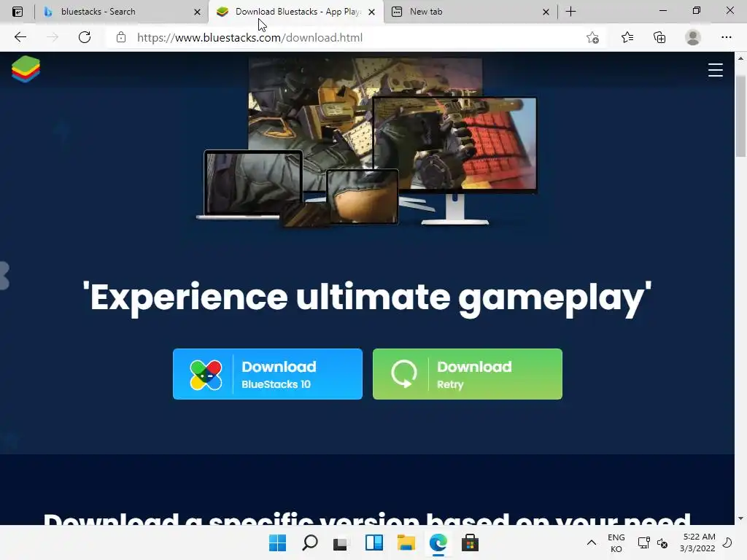Open the hamburger menu on the BlueStacks page

click(715, 70)
